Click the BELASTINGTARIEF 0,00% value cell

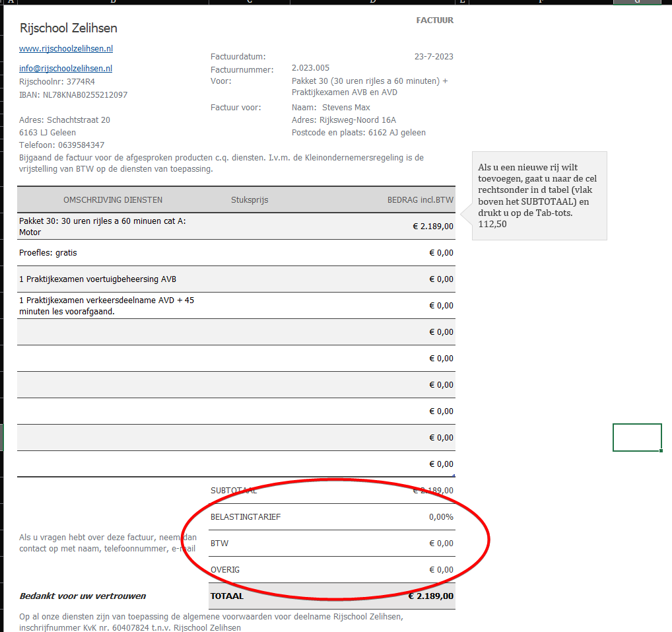tap(440, 517)
